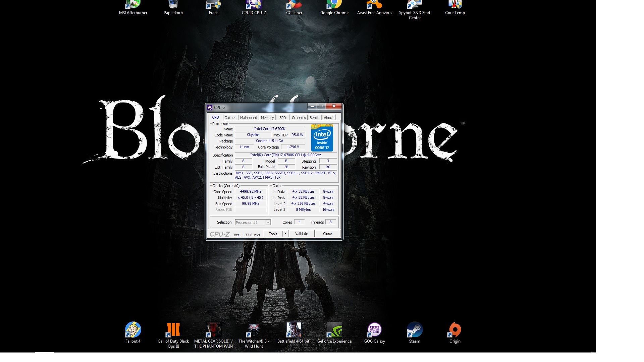Open the GOG Galaxy icon
644x362 pixels.
click(x=374, y=330)
